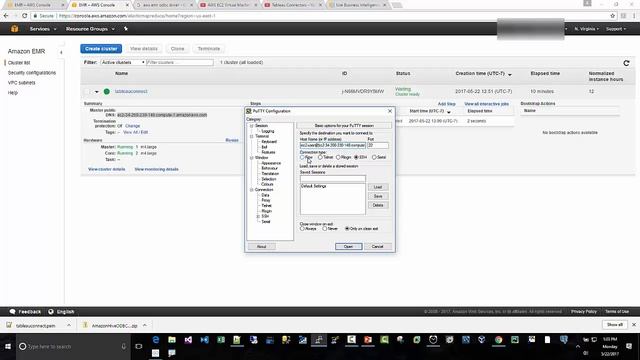Click Open in the PuTTY dialog
The image size is (640, 360).
pyautogui.click(x=348, y=247)
